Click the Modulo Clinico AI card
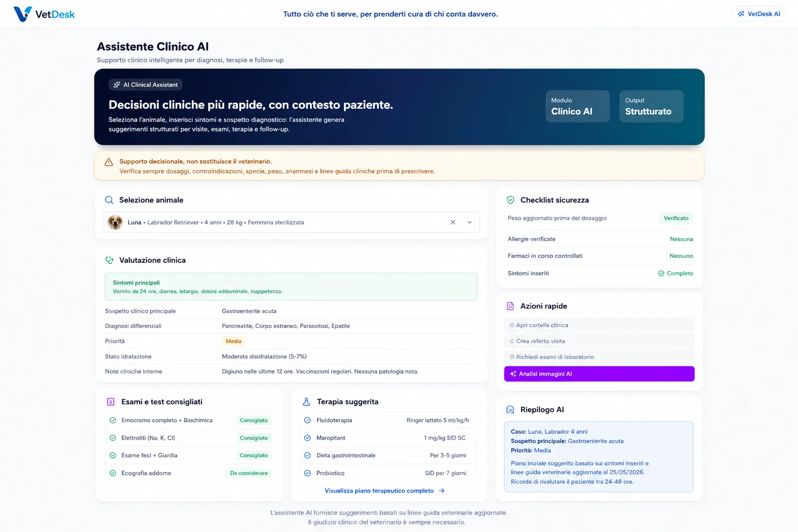 pyautogui.click(x=577, y=107)
